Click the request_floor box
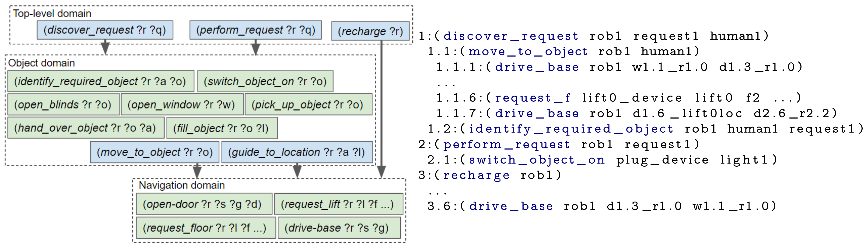This screenshot has width=868, height=247. coord(206,228)
